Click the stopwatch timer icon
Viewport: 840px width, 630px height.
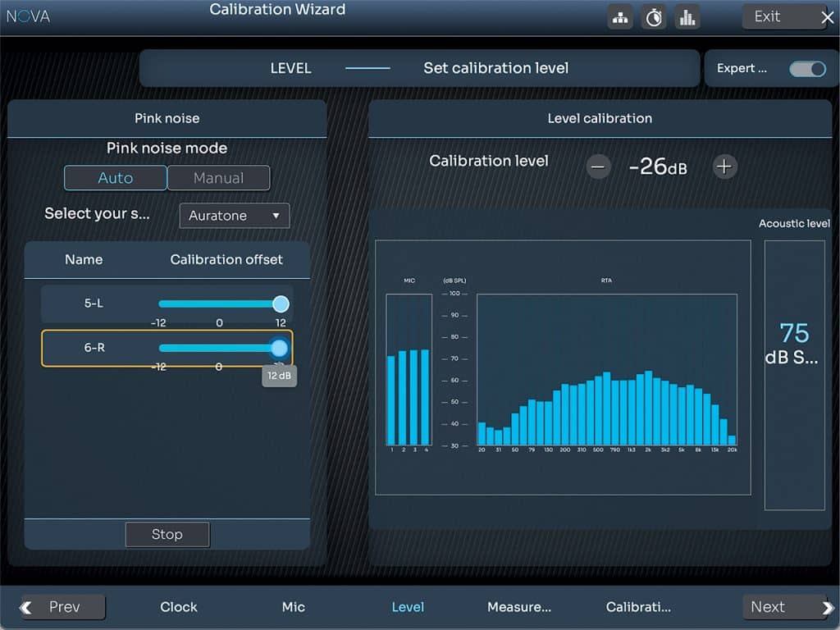click(x=654, y=17)
